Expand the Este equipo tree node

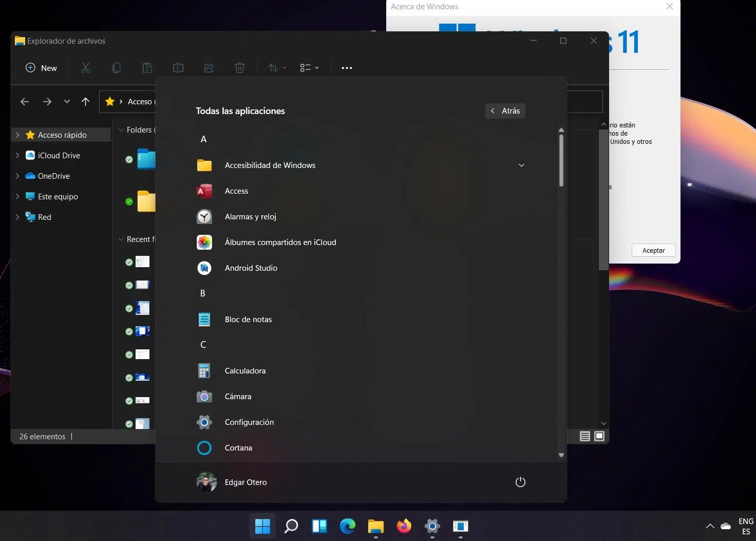[x=17, y=196]
